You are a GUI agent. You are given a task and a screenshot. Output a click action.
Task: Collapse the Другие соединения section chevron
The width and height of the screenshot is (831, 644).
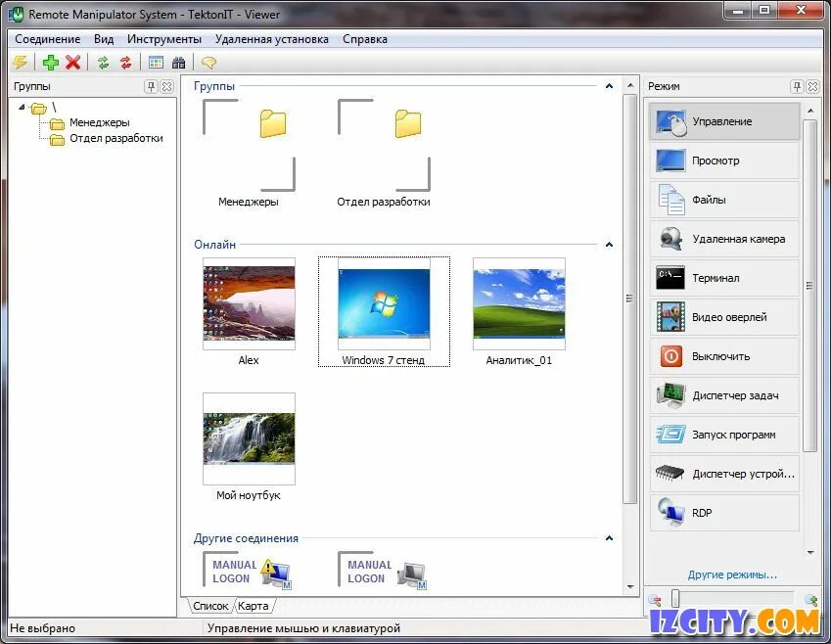click(610, 538)
